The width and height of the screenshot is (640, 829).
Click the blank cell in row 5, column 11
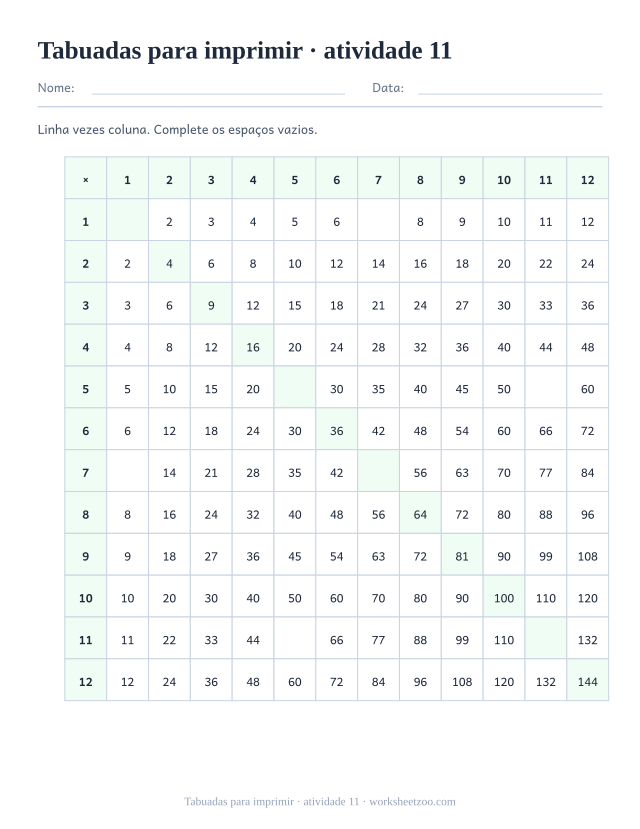coord(546,387)
